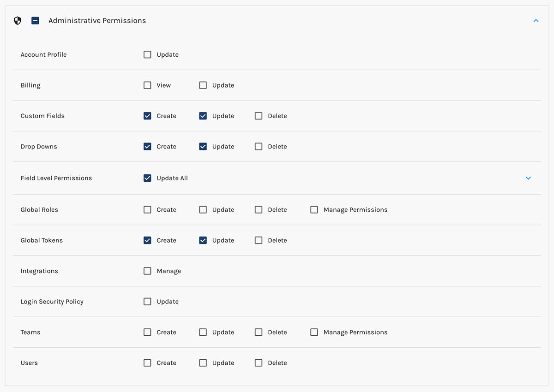Click the shield icon beside Administrative Permissions
554x392 pixels.
pos(17,20)
